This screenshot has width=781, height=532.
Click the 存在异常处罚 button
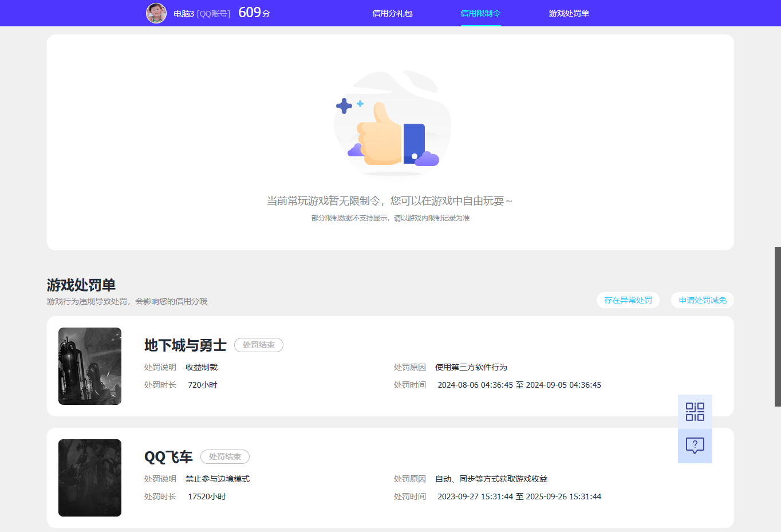(x=628, y=300)
